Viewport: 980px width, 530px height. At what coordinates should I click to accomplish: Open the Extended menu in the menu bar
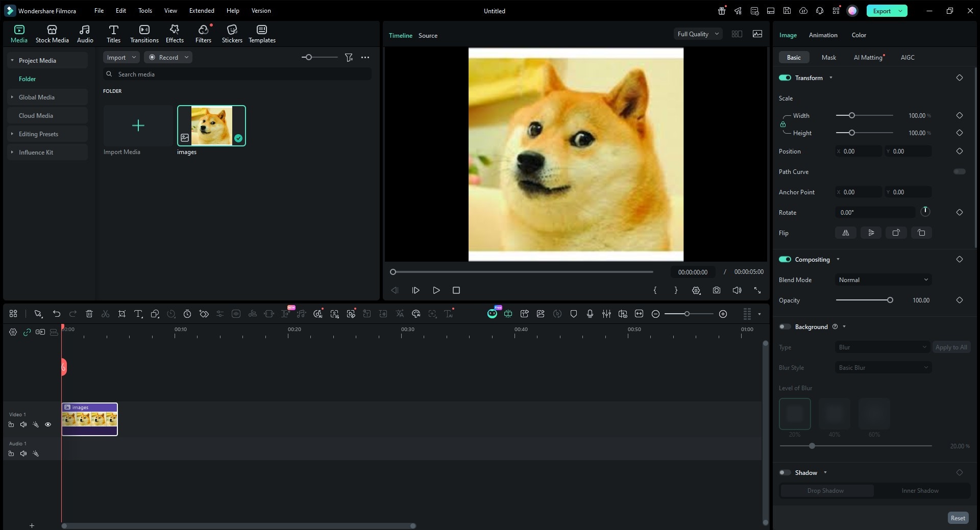coord(201,10)
